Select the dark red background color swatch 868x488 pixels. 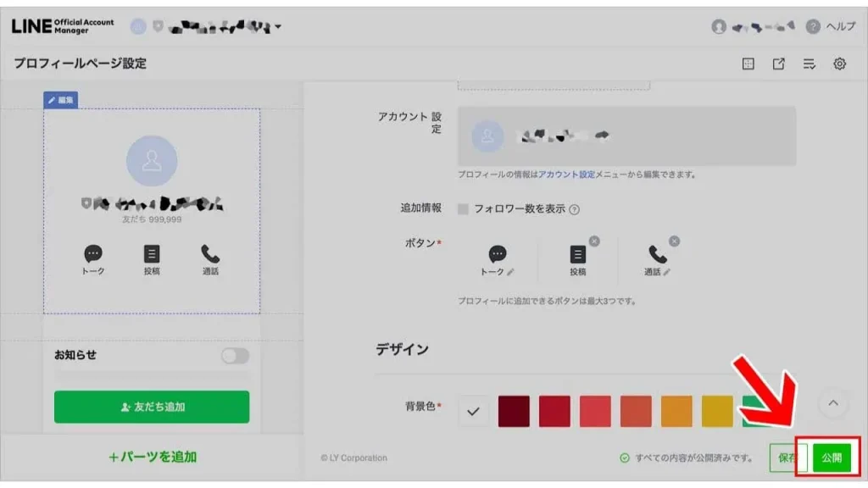515,412
